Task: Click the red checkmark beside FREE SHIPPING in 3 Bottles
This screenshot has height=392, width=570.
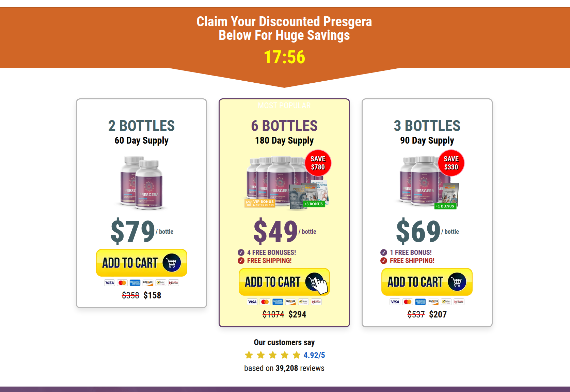Action: (x=384, y=261)
